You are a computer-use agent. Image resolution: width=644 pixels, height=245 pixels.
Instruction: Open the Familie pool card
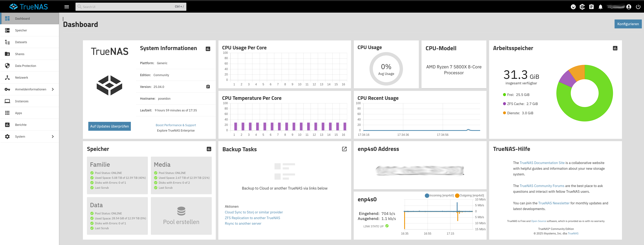click(x=117, y=175)
